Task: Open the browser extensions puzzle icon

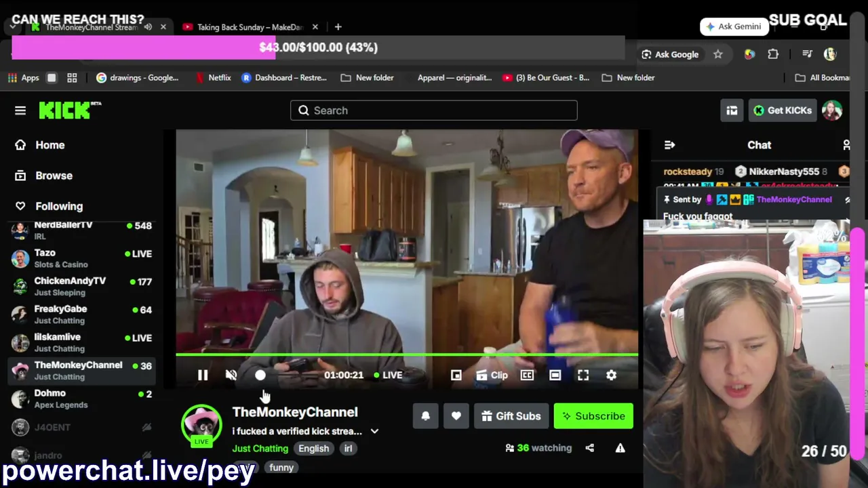Action: coord(773,54)
